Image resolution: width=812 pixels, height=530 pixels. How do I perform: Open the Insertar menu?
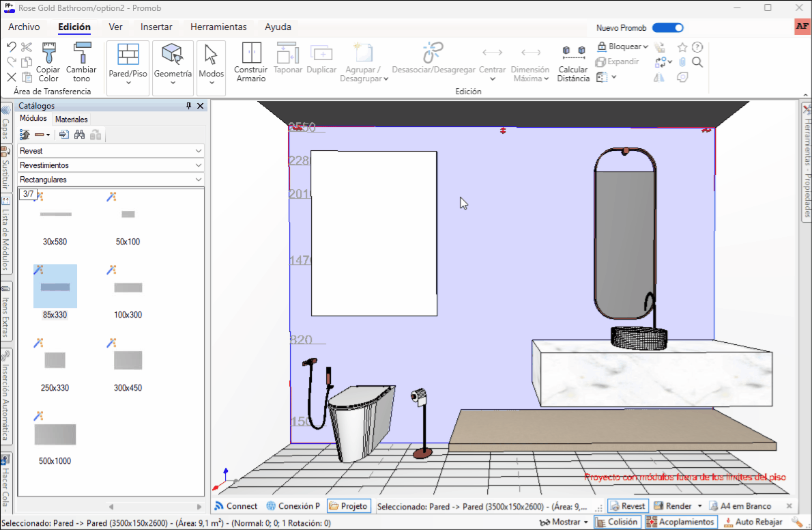tap(156, 27)
